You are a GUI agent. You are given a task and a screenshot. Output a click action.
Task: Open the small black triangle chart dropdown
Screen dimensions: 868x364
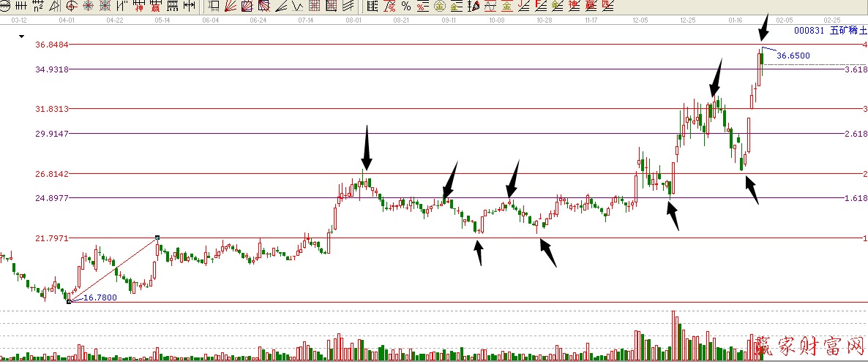coord(22,36)
